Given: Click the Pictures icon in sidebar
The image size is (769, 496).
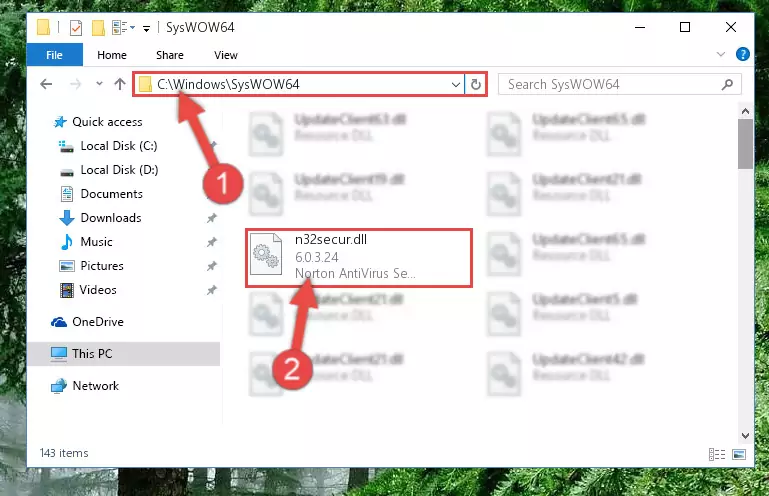Looking at the screenshot, I should coord(67,266).
